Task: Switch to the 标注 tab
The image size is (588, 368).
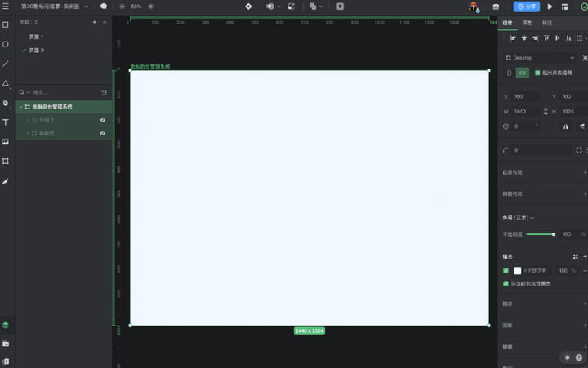Action: [x=547, y=23]
